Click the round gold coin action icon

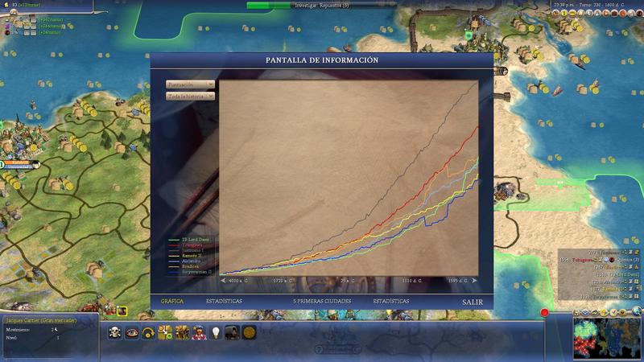point(249,332)
